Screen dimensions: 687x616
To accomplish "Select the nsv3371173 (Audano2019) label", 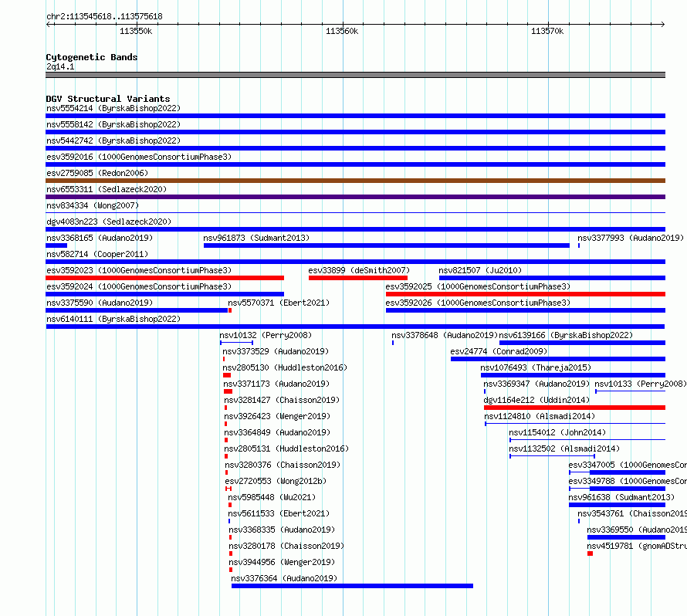I will coord(276,384).
